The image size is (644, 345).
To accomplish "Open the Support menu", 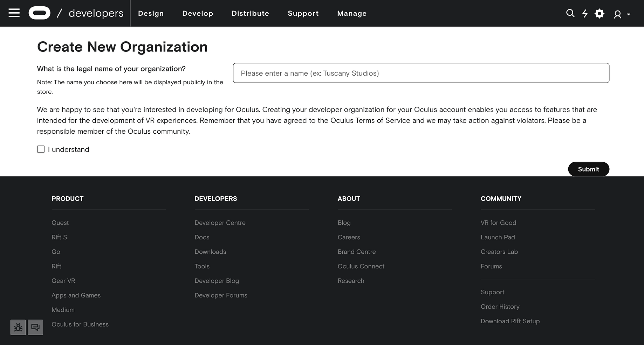I will click(x=303, y=13).
